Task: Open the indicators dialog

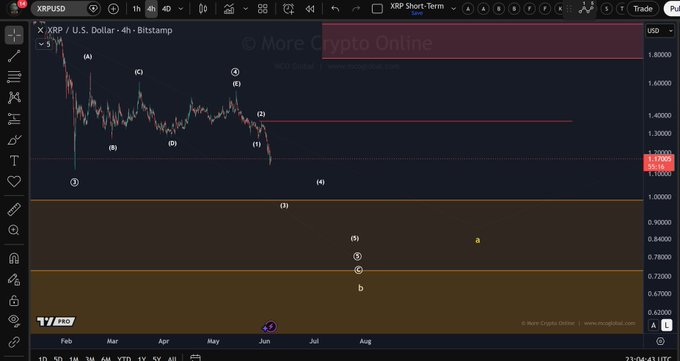Action: coord(229,9)
